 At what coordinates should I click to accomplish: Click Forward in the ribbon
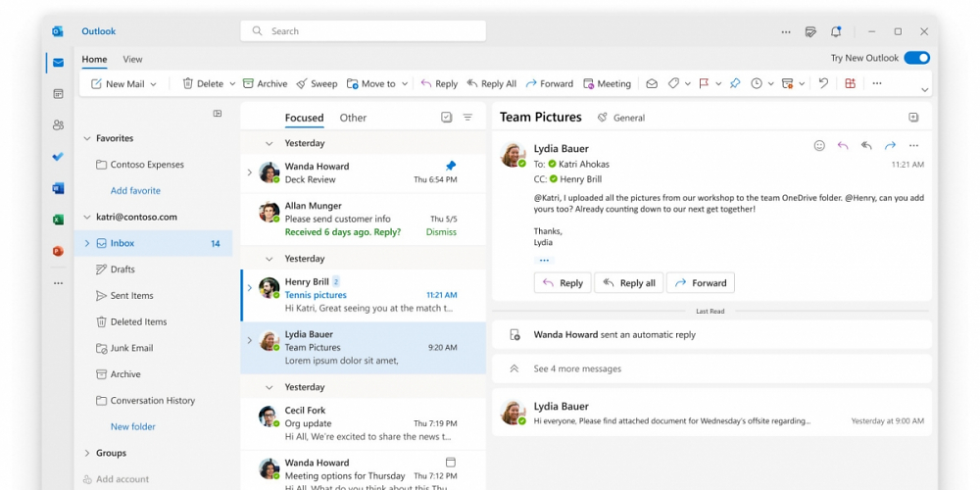(x=550, y=83)
